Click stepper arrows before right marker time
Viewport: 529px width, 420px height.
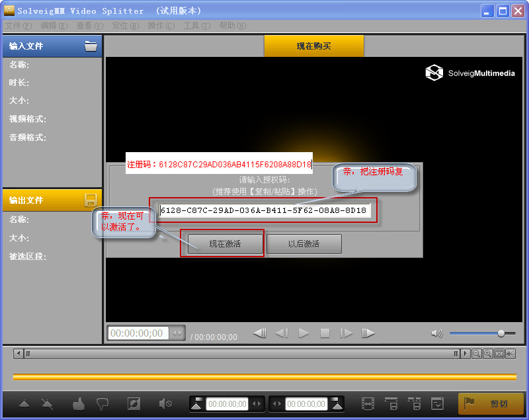(277, 404)
